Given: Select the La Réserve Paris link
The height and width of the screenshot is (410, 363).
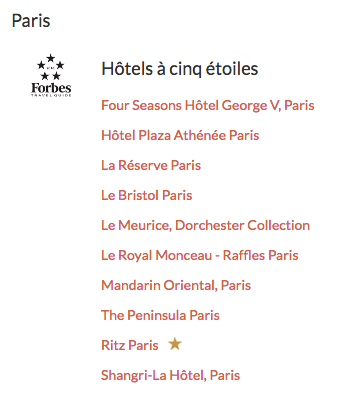Looking at the screenshot, I should point(151,165).
